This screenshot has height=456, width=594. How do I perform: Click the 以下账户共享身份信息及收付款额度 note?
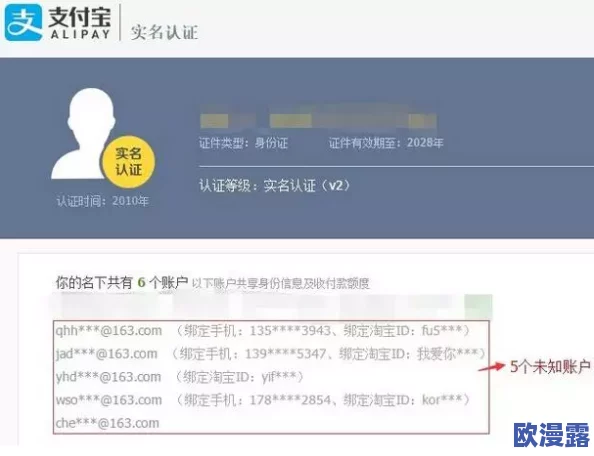(x=281, y=283)
